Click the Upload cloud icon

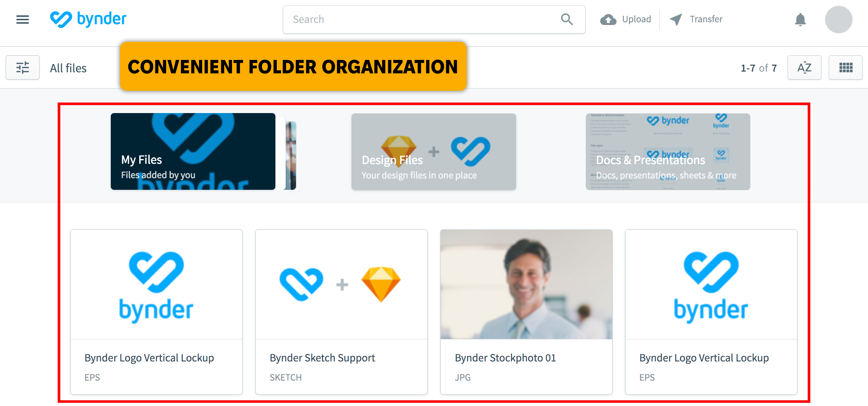pyautogui.click(x=608, y=20)
